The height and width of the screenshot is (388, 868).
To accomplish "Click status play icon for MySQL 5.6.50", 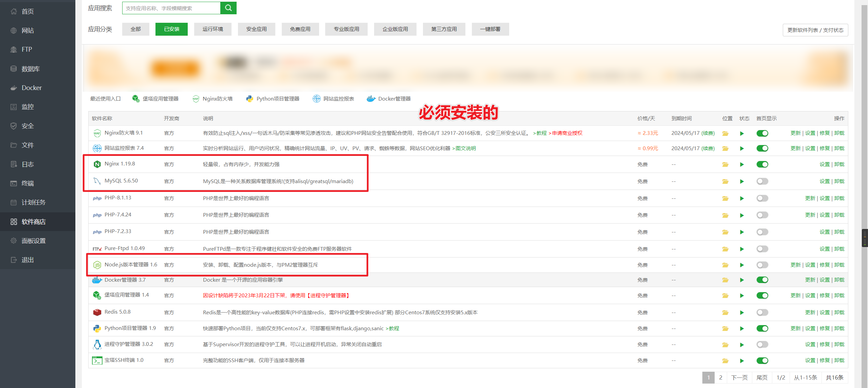I will (742, 181).
